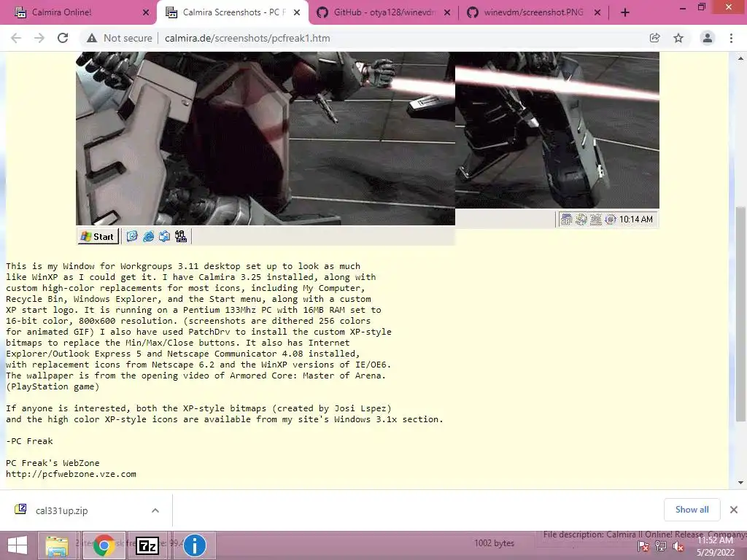Reload the current page
Screen dimensions: 747x560
pyautogui.click(x=63, y=38)
